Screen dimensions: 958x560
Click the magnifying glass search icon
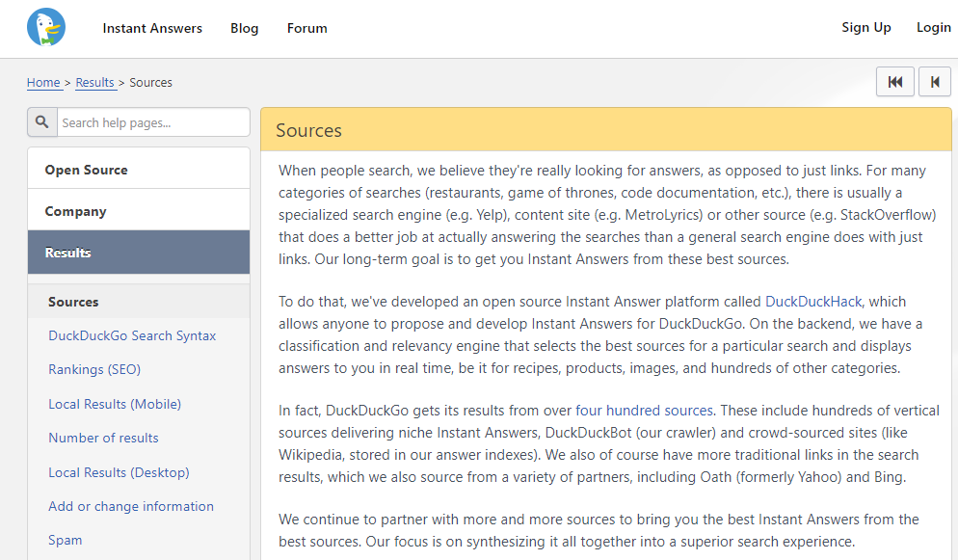(x=42, y=122)
